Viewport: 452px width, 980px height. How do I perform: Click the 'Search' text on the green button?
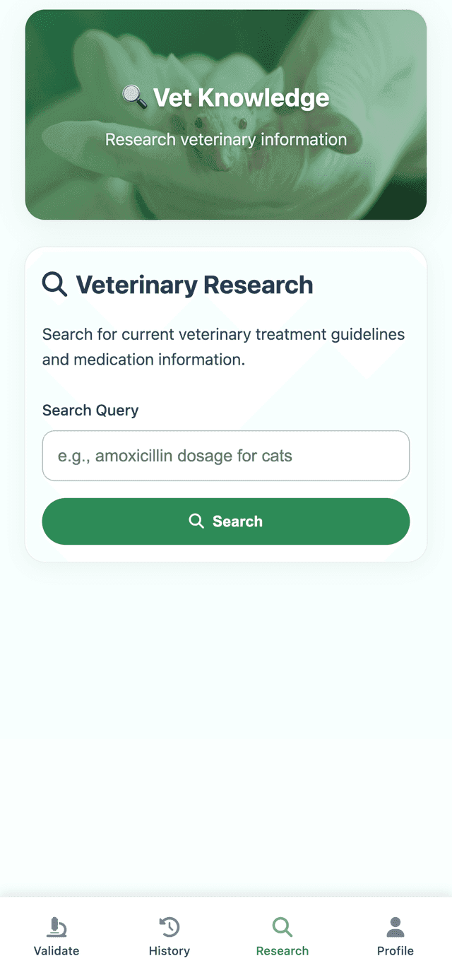click(237, 521)
